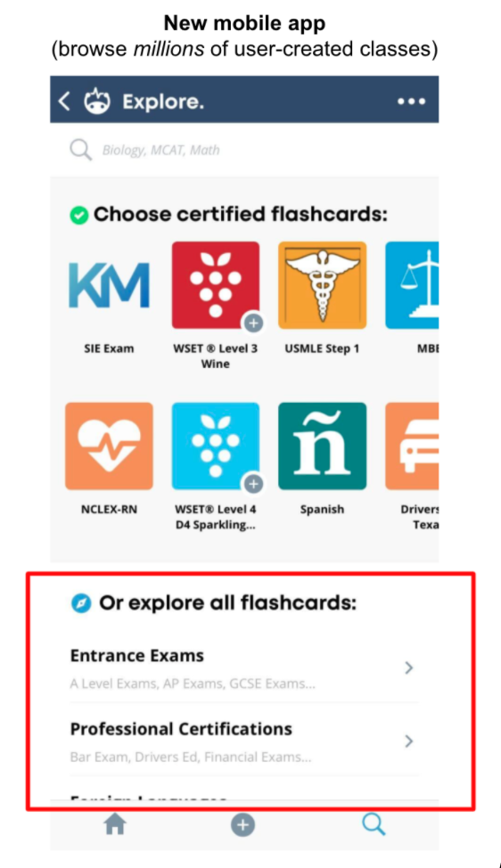Expand Entrance Exams with its chevron
This screenshot has height=868, width=501.
click(409, 668)
